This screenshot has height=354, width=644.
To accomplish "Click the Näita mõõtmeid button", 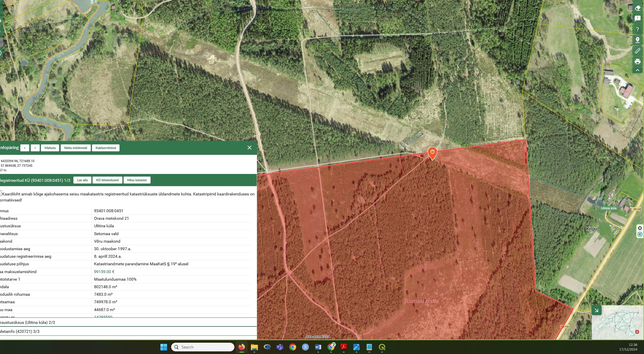I will (x=75, y=148).
